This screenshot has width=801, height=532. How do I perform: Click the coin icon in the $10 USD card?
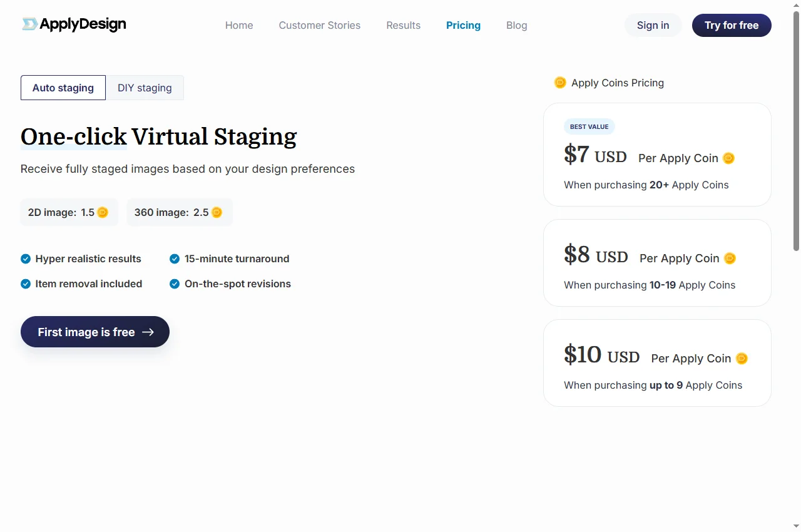[742, 359]
